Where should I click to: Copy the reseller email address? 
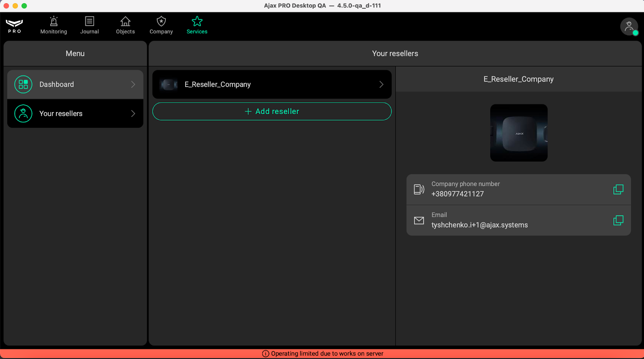(618, 220)
